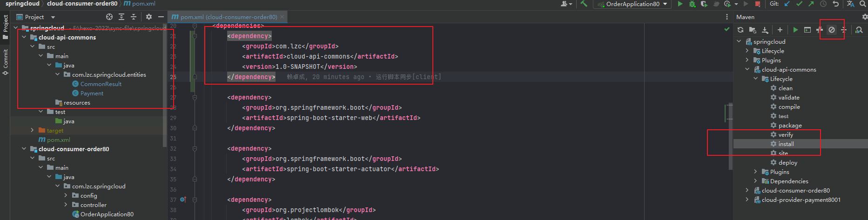
Task: Open Project view selector dropdown
Action: click(36, 17)
